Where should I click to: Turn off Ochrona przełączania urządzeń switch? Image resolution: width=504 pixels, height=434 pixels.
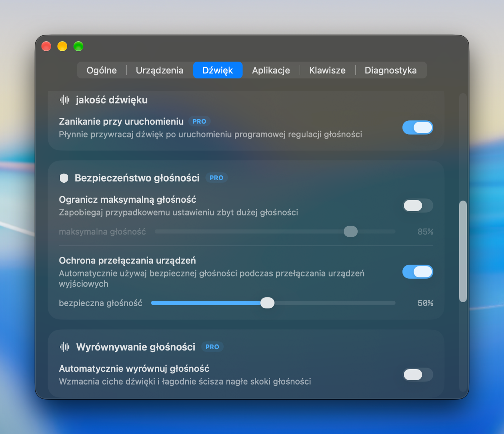click(x=418, y=272)
